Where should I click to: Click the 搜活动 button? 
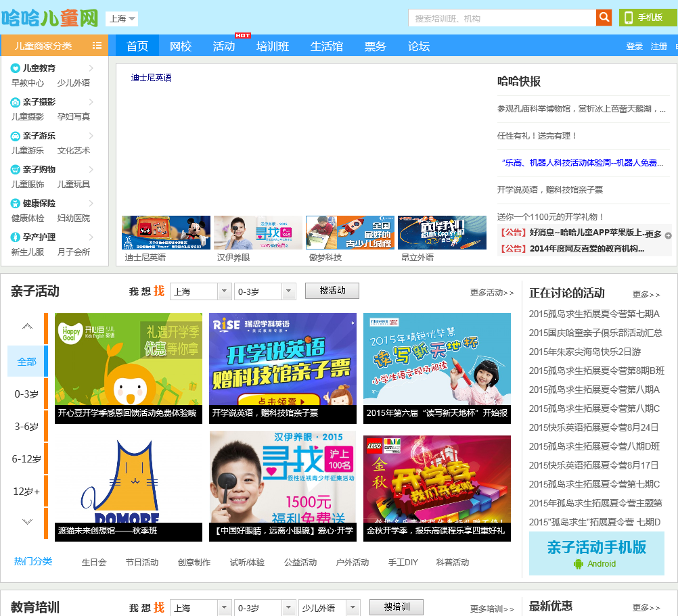point(332,291)
